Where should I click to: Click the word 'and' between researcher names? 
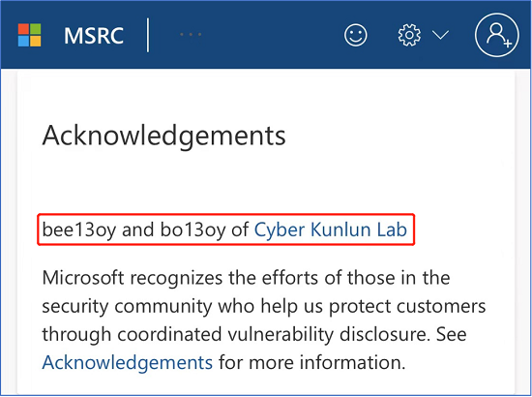tap(138, 229)
